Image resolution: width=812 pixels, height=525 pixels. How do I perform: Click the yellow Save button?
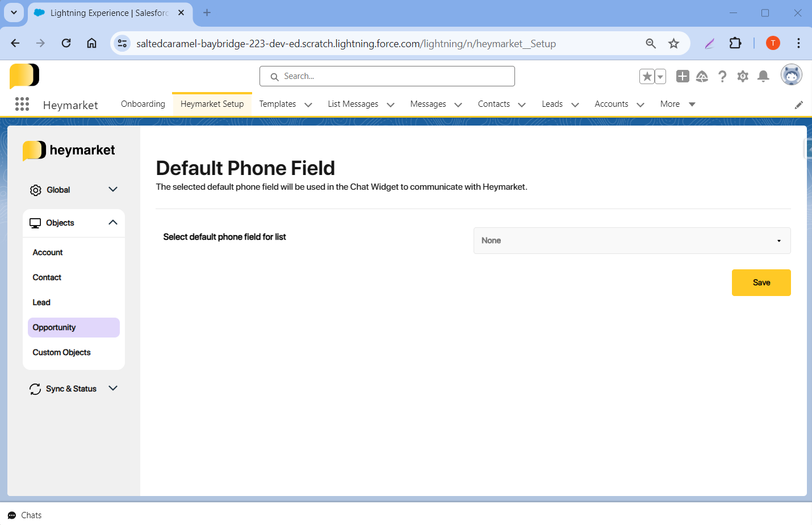(x=761, y=283)
